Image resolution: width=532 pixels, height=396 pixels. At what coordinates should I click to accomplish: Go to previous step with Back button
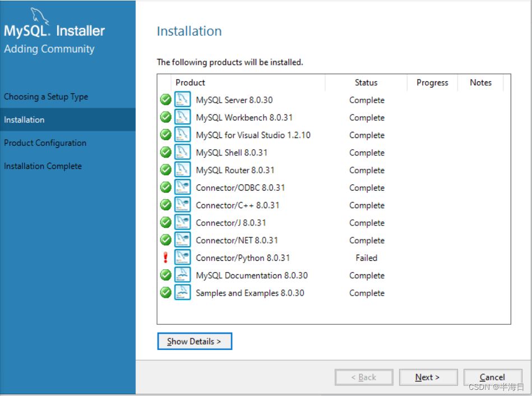[x=364, y=377]
